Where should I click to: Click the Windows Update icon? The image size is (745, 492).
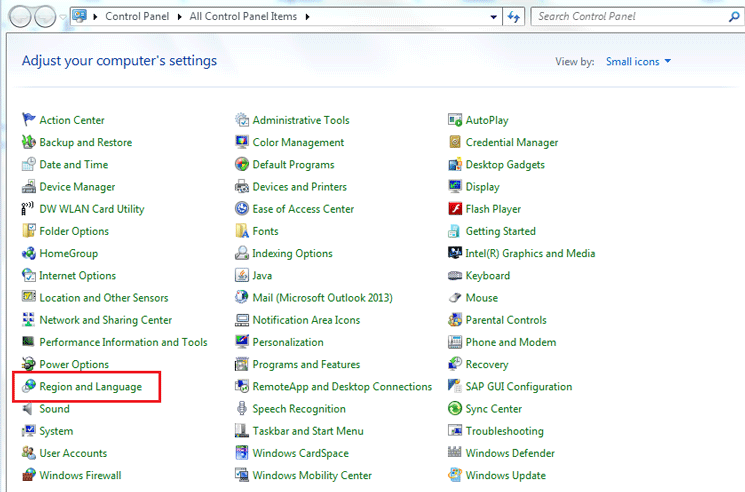[456, 476]
